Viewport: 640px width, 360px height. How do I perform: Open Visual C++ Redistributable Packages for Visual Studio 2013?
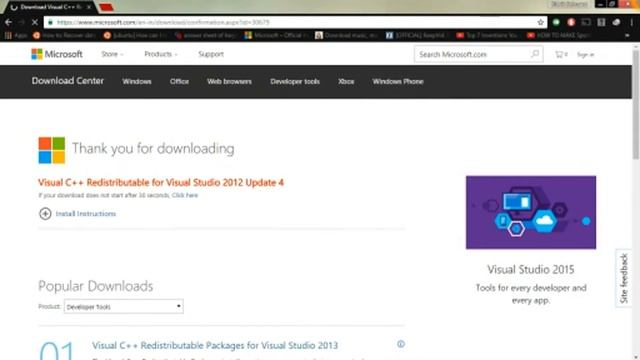[215, 345]
